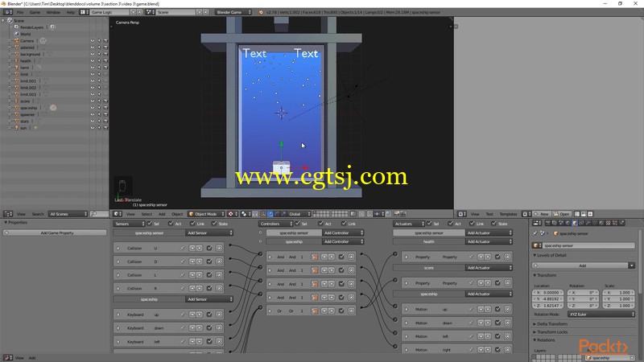The width and height of the screenshot is (644, 362).
Task: Delete the Or controller with its X icon
Action: pyautogui.click(x=351, y=311)
